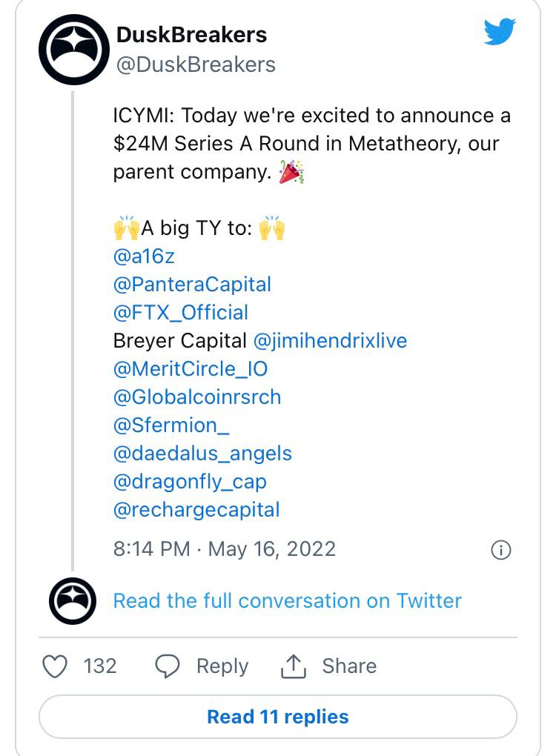Open the DuskBreakers profile avatar

pos(73,49)
